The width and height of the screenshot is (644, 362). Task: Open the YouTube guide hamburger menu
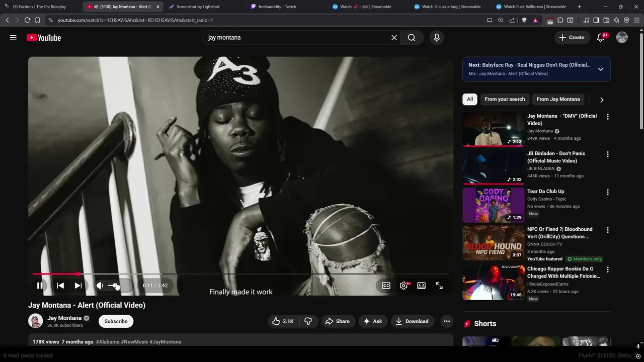pos(13,38)
